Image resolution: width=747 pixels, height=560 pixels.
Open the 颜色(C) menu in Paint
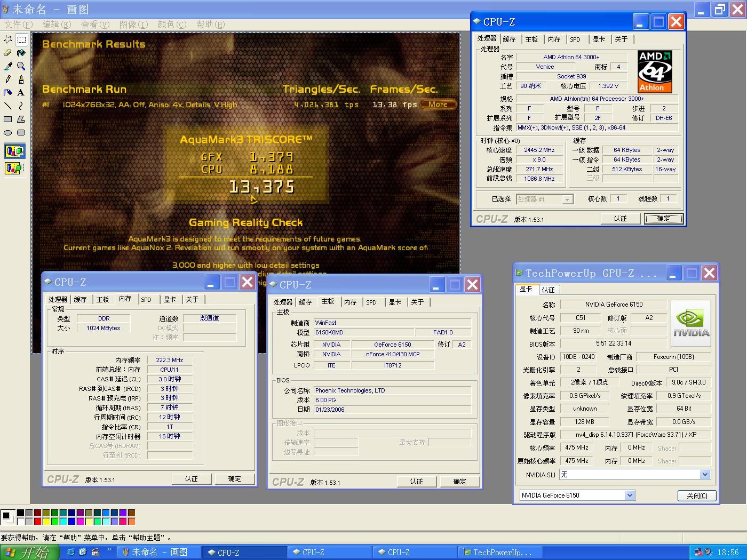[x=172, y=25]
